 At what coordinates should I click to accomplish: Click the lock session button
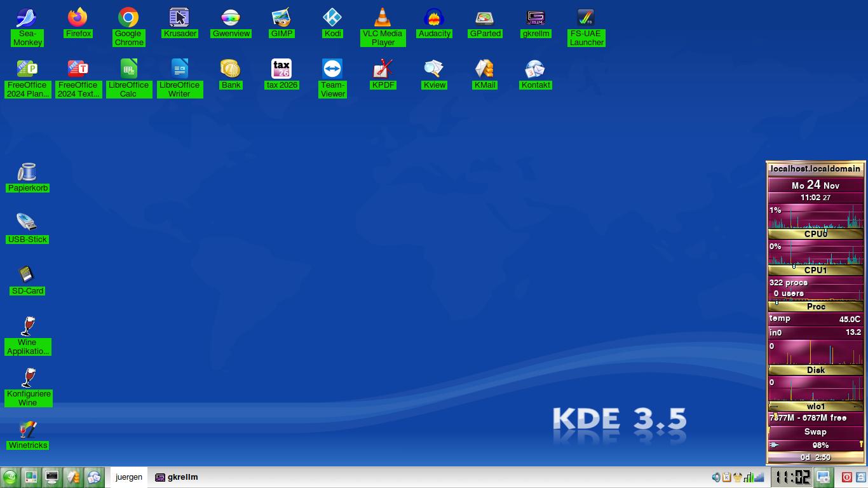click(x=861, y=477)
